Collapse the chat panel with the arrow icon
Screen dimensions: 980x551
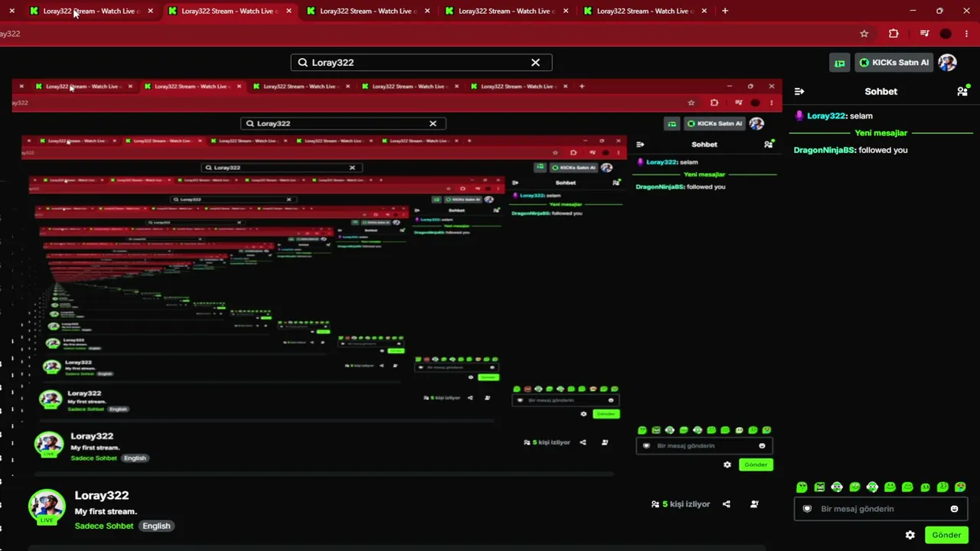pos(799,91)
